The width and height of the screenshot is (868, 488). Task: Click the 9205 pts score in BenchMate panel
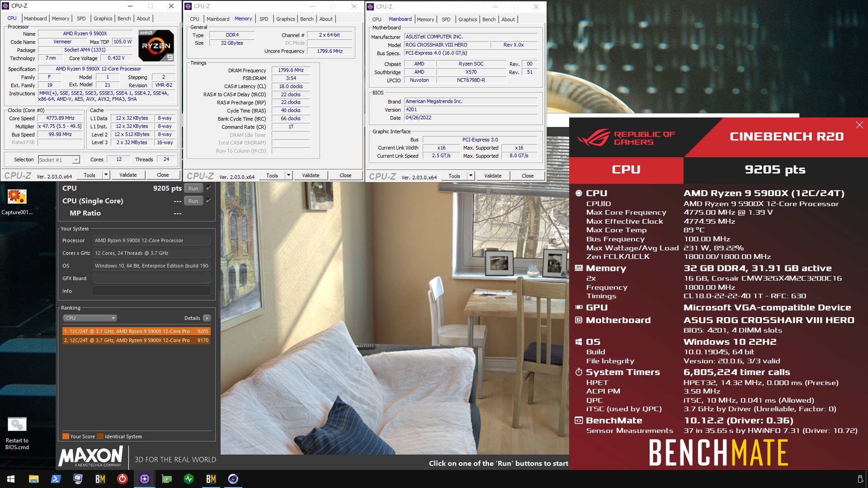pyautogui.click(x=775, y=170)
